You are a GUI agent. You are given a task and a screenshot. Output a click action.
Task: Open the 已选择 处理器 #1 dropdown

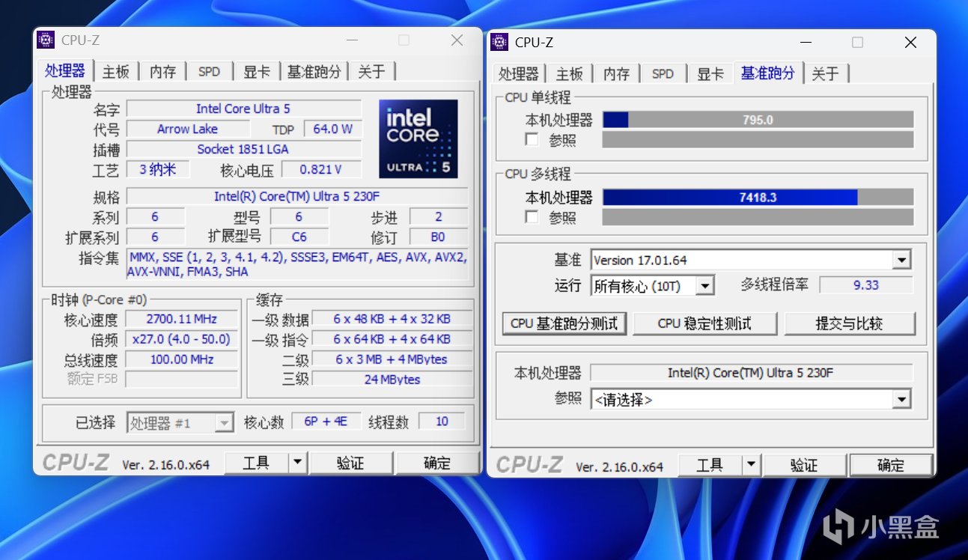pyautogui.click(x=224, y=423)
